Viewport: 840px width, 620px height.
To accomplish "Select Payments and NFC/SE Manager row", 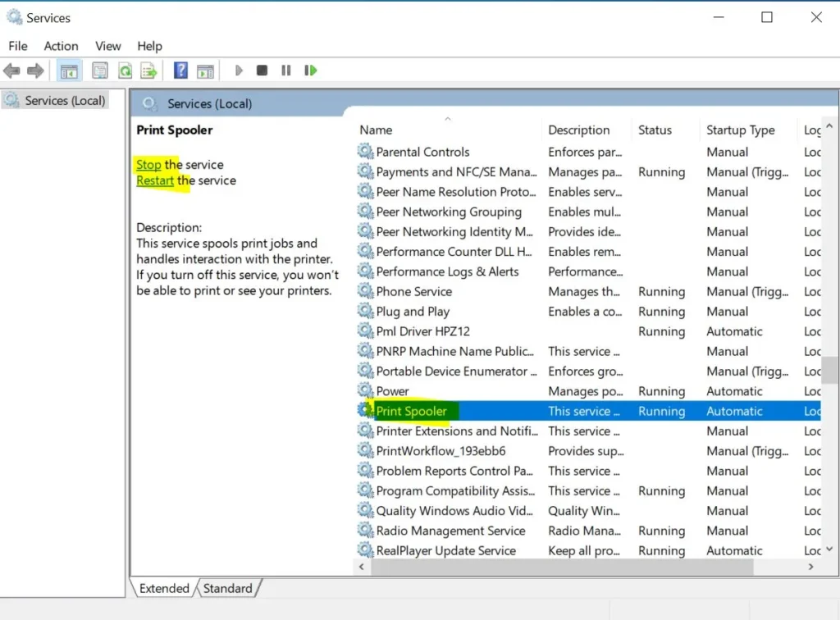I will coord(588,172).
